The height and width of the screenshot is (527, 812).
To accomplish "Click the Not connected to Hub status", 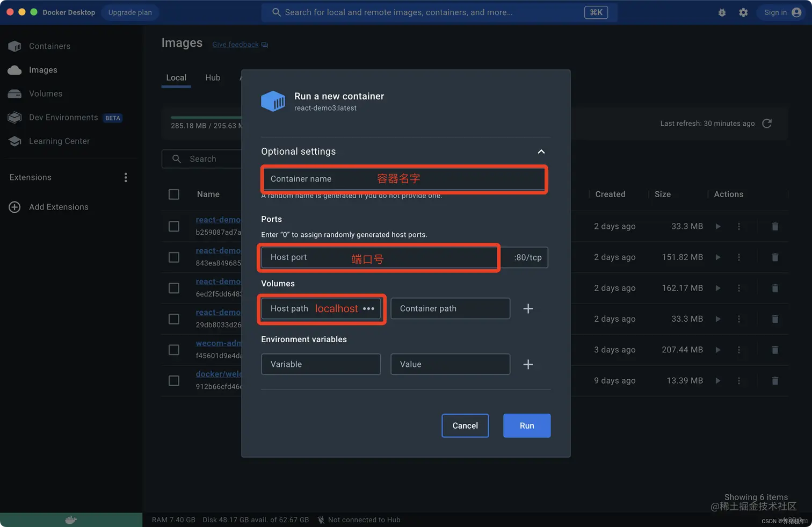I will tap(359, 520).
